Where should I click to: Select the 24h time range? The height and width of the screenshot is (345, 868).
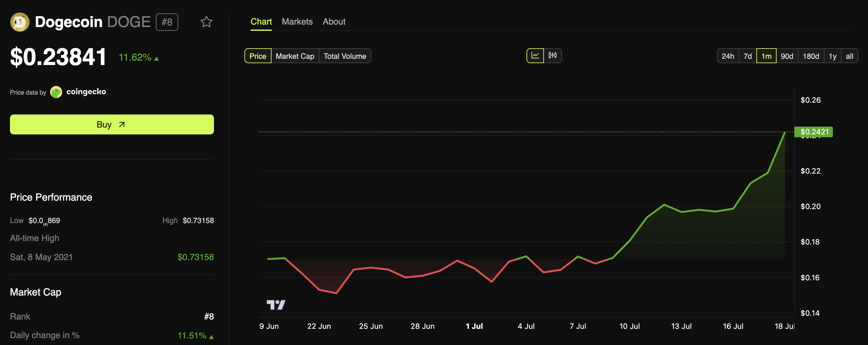point(728,56)
